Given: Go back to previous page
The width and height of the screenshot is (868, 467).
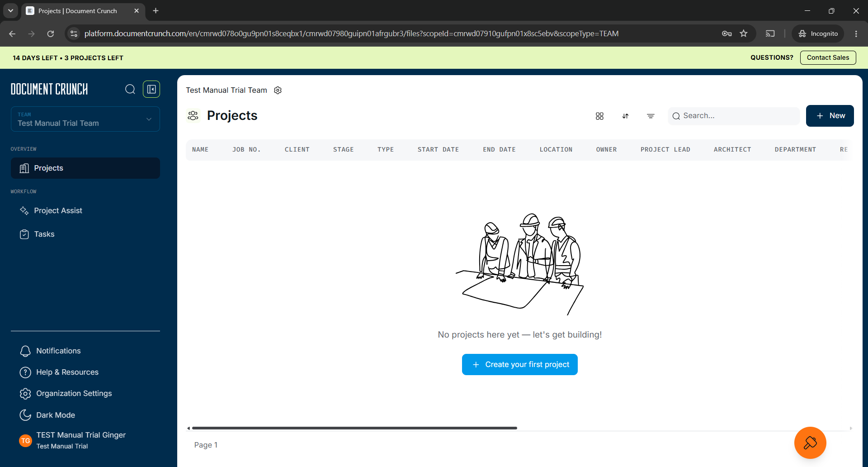Looking at the screenshot, I should point(12,33).
